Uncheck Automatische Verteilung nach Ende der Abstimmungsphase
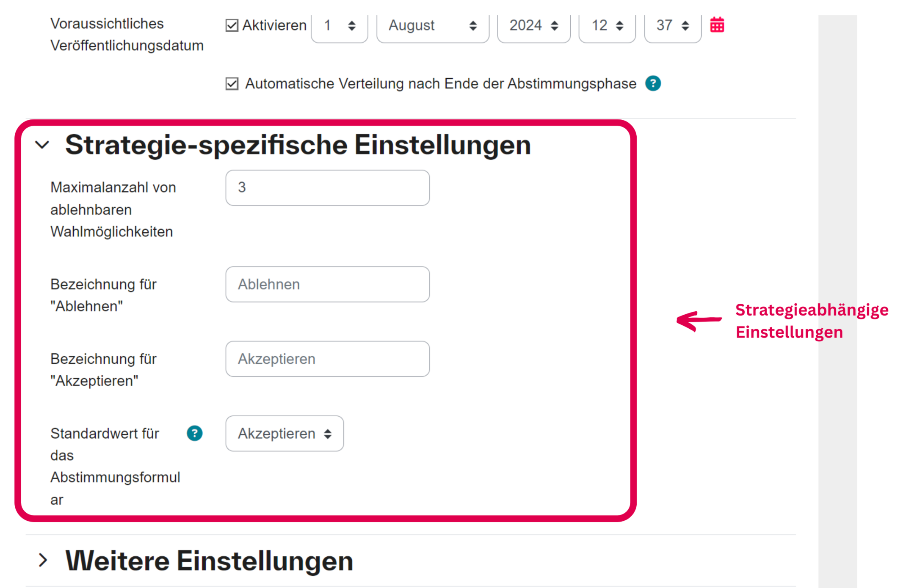Image resolution: width=906 pixels, height=588 pixels. click(232, 84)
